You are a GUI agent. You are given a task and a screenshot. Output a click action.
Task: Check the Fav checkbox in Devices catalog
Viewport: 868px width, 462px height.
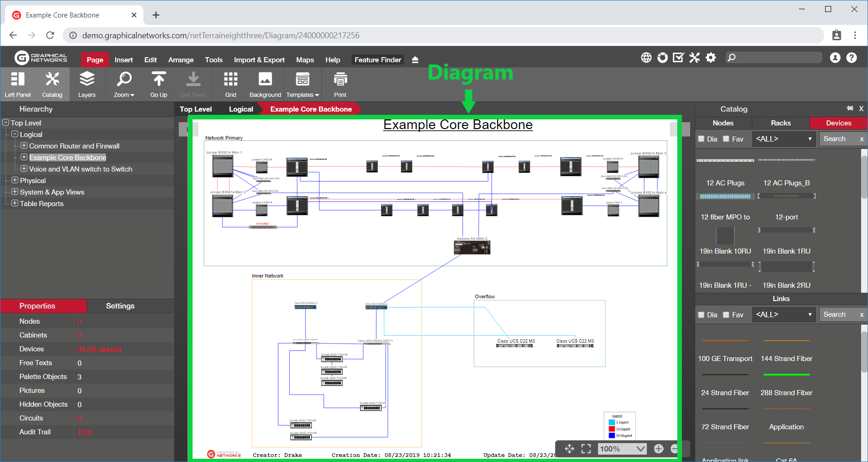(726, 139)
